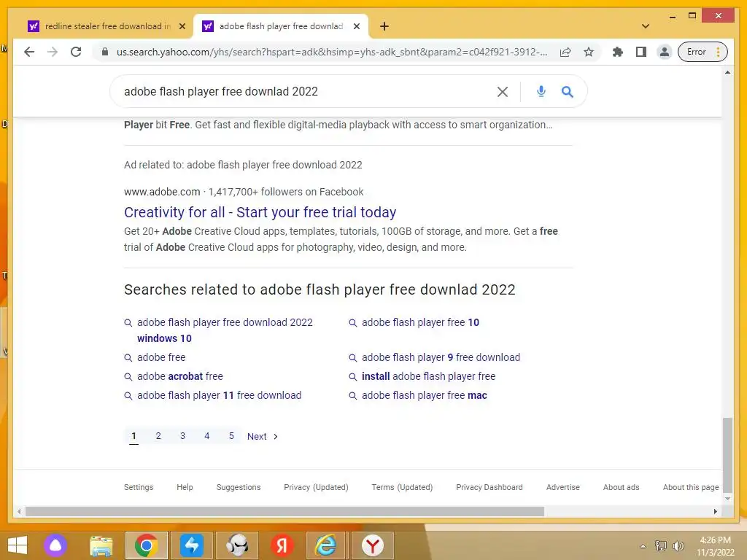Viewport: 747px width, 560px height.
Task: Open adobe flash player 9 free download
Action: pyautogui.click(x=441, y=357)
